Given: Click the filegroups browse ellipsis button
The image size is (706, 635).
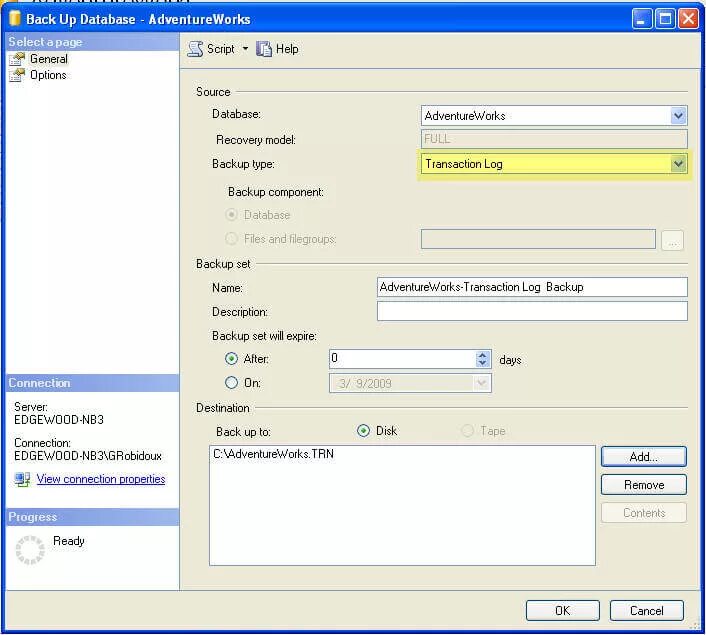Looking at the screenshot, I should click(x=673, y=240).
